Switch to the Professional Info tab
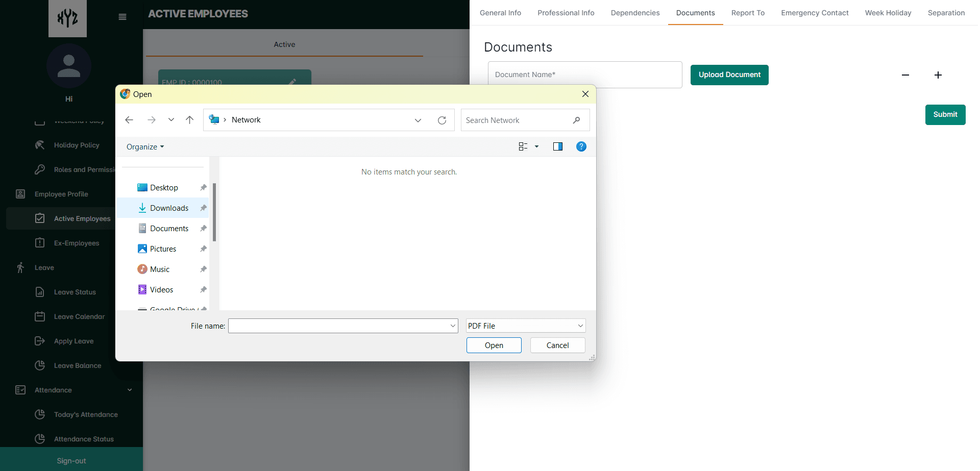Image resolution: width=980 pixels, height=471 pixels. [x=566, y=13]
